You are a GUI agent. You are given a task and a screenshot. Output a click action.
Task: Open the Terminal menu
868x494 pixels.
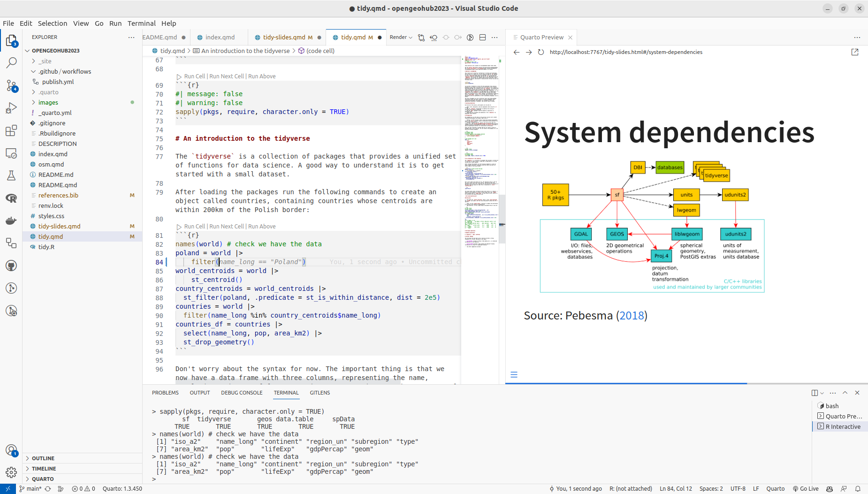point(141,23)
